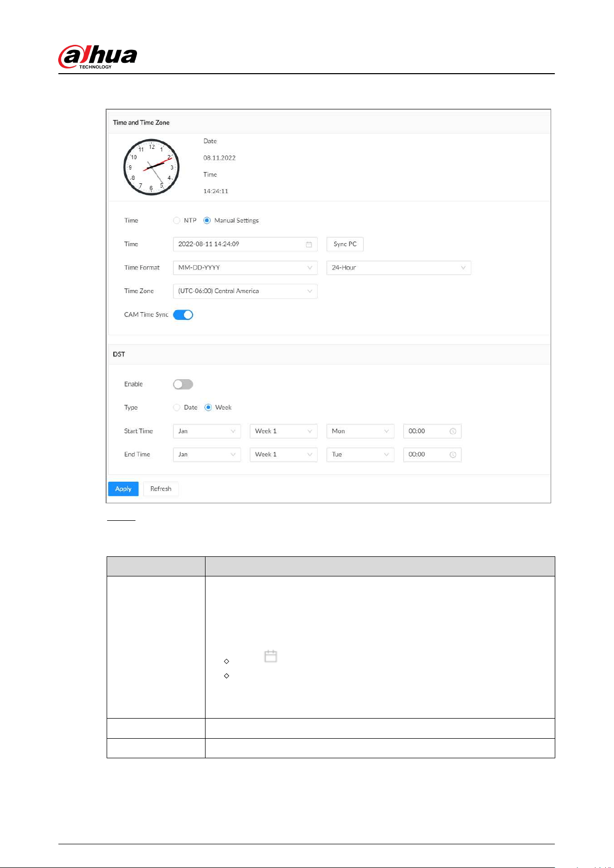Select the NTP radio button
Viewport: 614px width, 868px height.
coord(177,220)
